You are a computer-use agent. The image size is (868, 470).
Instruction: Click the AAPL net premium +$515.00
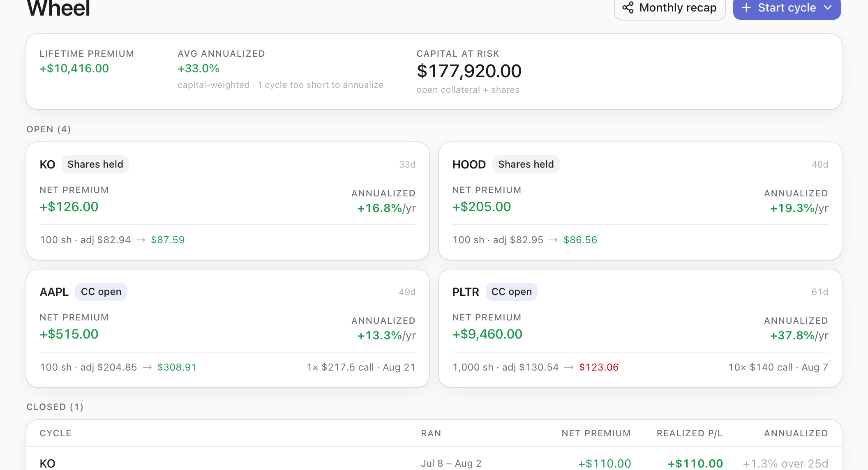(69, 334)
